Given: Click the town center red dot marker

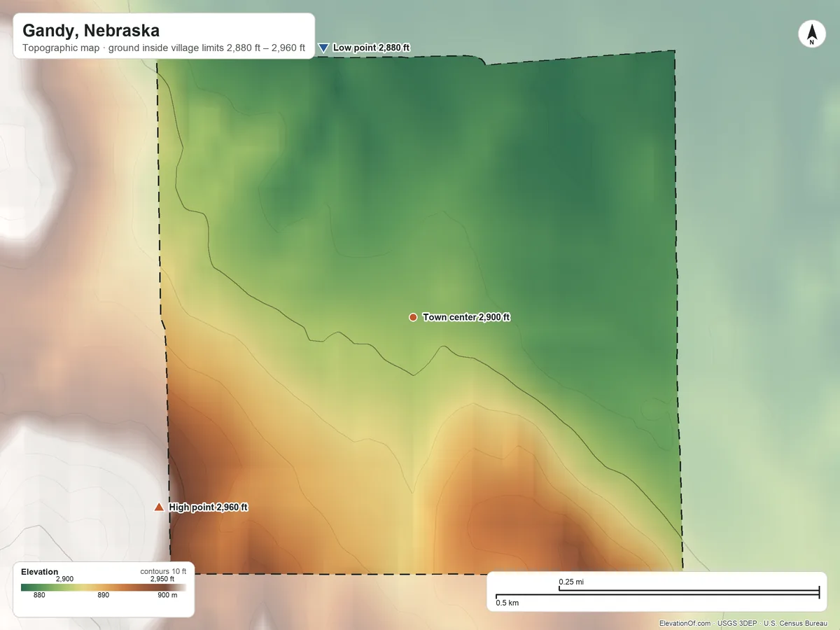Looking at the screenshot, I should point(413,317).
